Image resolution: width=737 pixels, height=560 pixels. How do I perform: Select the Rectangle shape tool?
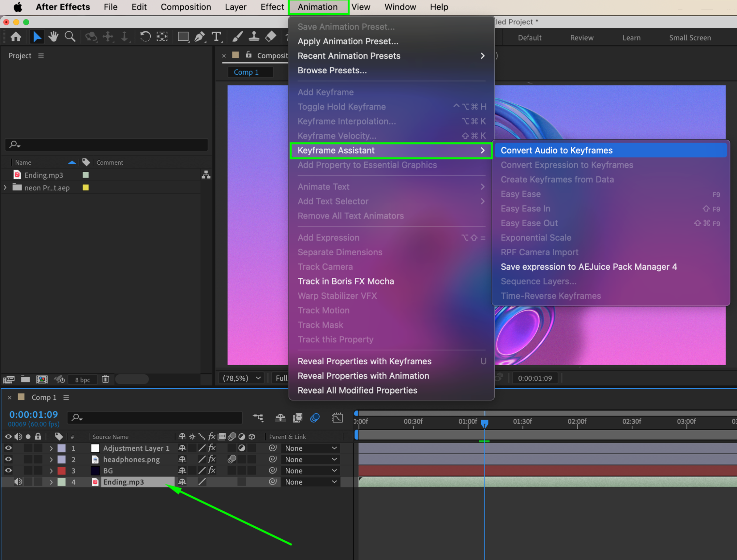click(183, 37)
